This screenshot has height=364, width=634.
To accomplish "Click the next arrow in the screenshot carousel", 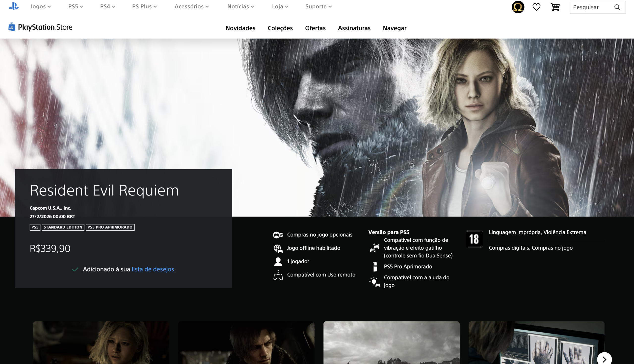I will pyautogui.click(x=604, y=359).
